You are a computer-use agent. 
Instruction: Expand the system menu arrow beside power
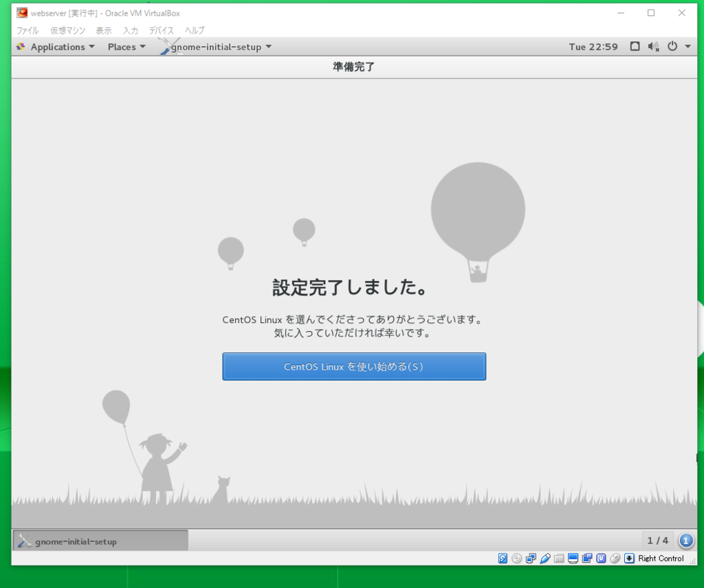tap(687, 46)
